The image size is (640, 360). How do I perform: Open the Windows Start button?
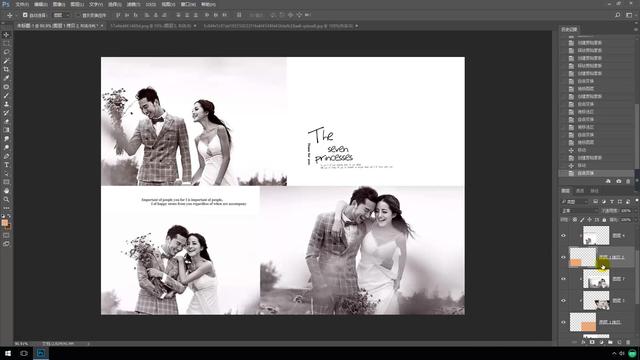coord(8,353)
